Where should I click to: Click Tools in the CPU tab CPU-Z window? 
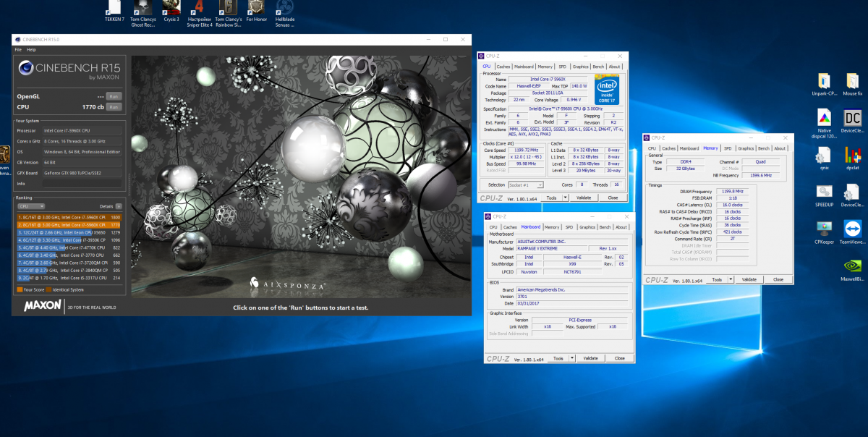552,198
